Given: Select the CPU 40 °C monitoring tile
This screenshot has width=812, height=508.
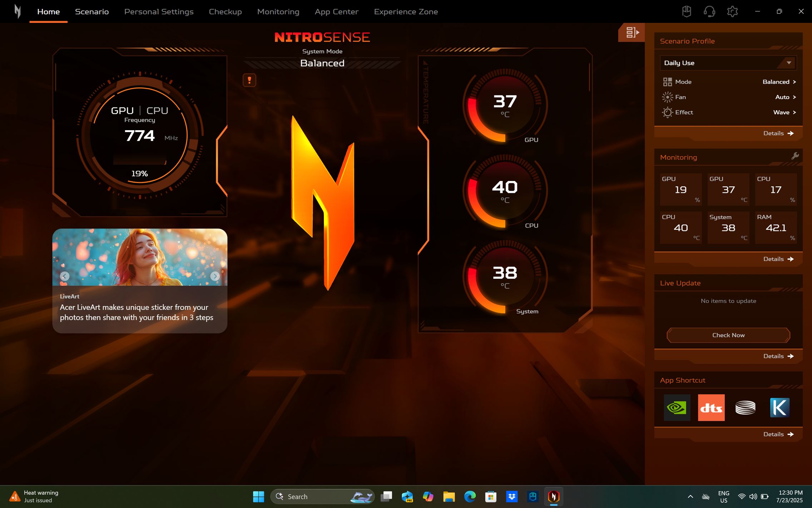Looking at the screenshot, I should point(681,228).
